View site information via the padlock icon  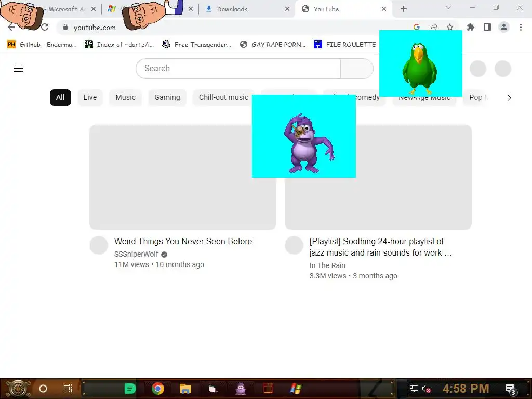(x=65, y=27)
